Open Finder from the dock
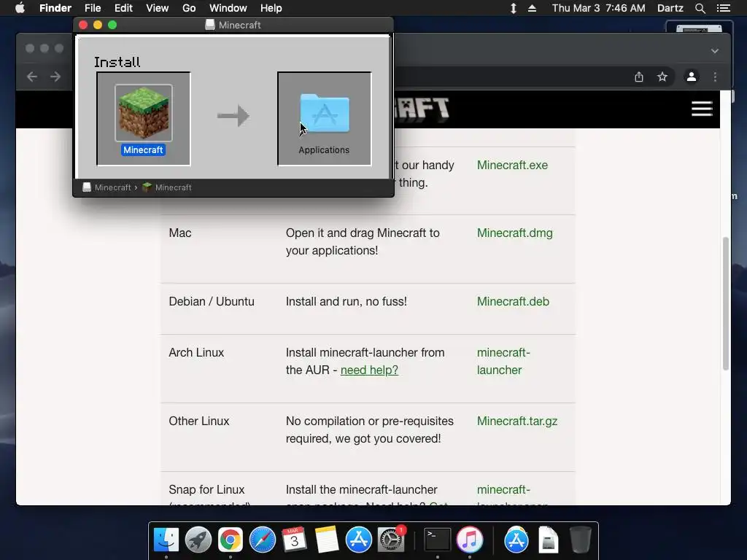Image resolution: width=747 pixels, height=560 pixels. point(166,540)
